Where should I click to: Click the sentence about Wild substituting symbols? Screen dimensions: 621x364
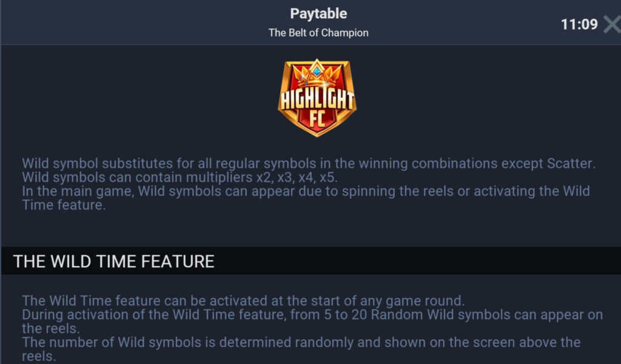(309, 164)
